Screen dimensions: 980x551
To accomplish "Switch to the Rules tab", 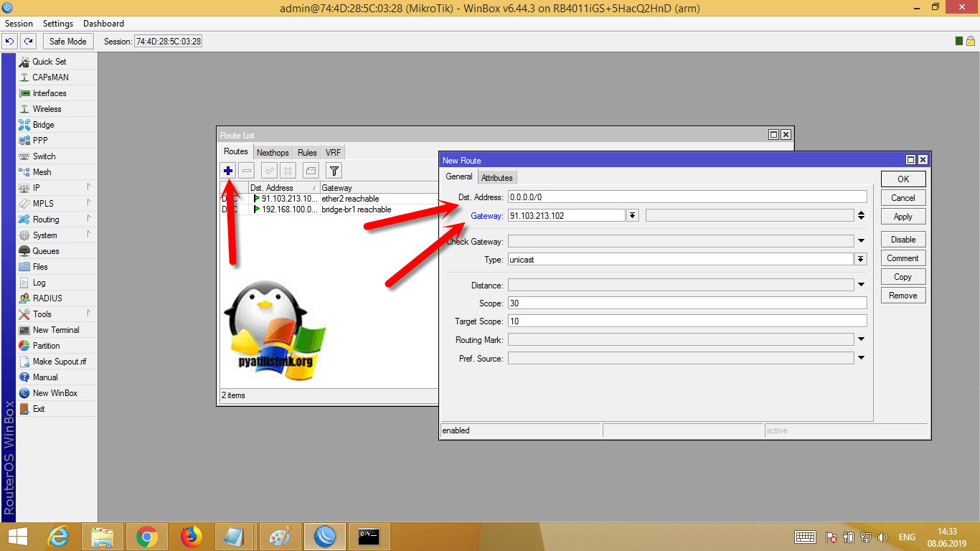I will (307, 153).
